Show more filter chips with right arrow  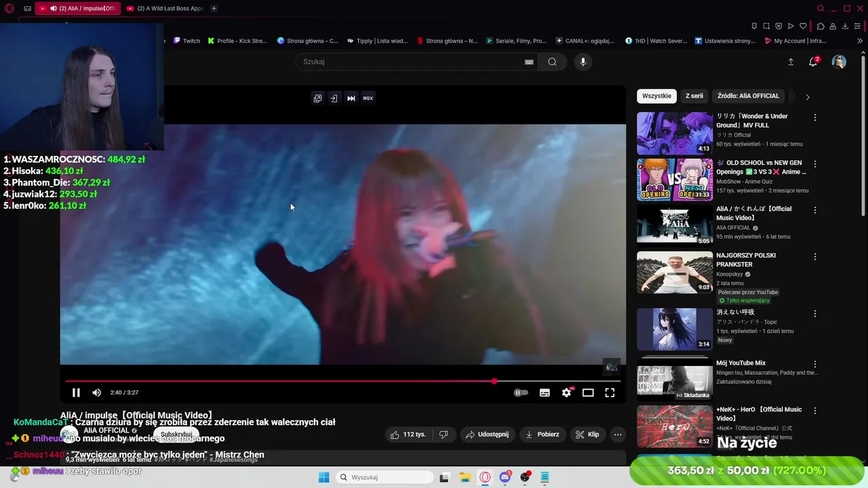pyautogui.click(x=808, y=97)
